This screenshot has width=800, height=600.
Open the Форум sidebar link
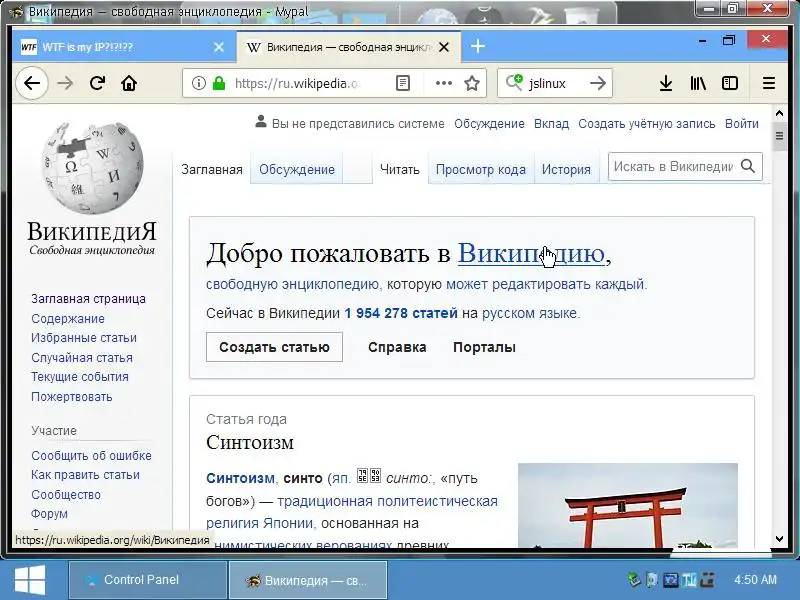[49, 513]
